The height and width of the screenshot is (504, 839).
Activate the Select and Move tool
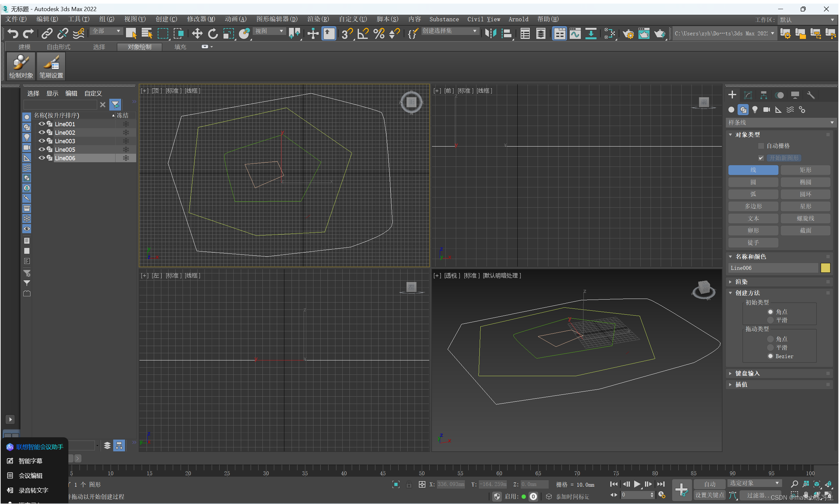point(197,34)
